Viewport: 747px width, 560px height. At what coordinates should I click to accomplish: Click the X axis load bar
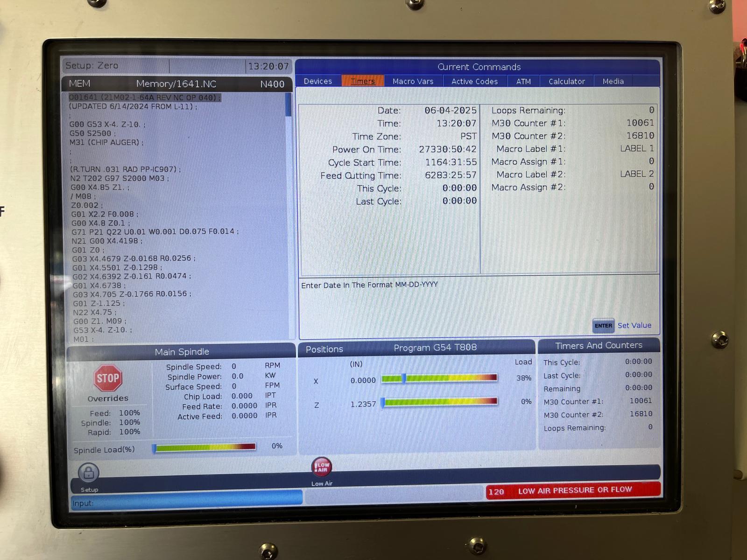[439, 378]
